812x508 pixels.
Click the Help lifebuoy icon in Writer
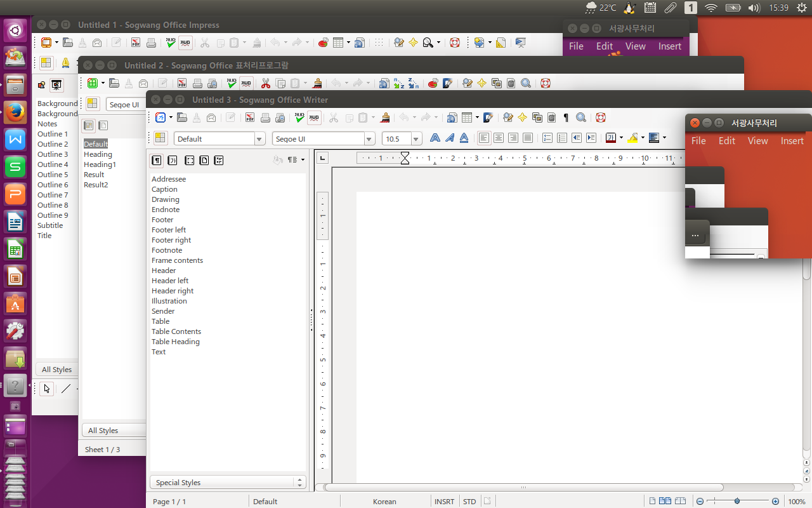pyautogui.click(x=601, y=117)
